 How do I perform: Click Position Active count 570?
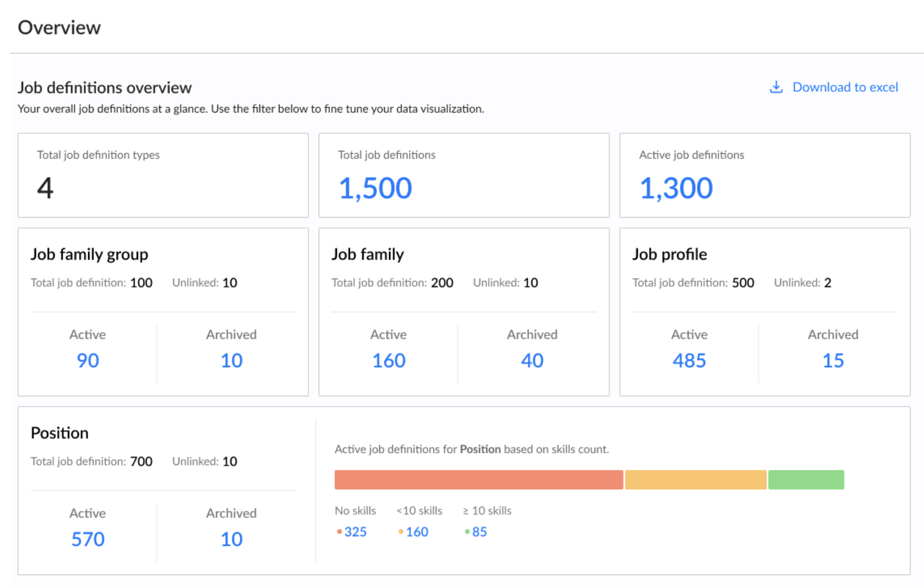point(88,539)
